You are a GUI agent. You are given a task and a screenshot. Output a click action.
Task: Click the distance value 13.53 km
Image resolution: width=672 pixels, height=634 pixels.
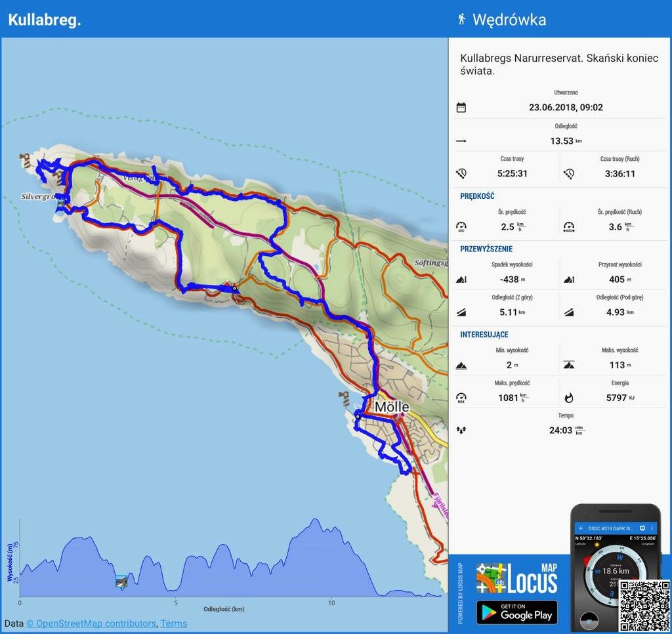click(x=566, y=141)
